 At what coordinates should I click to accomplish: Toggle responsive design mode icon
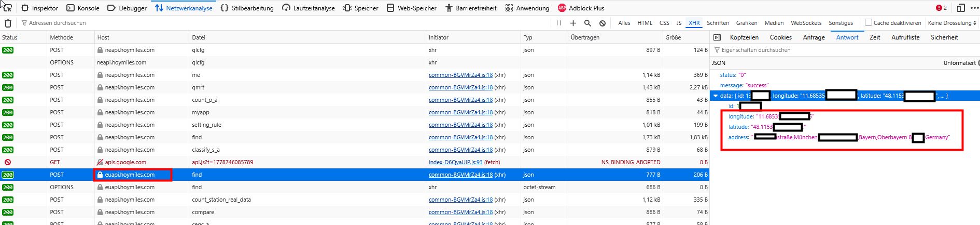pyautogui.click(x=961, y=8)
